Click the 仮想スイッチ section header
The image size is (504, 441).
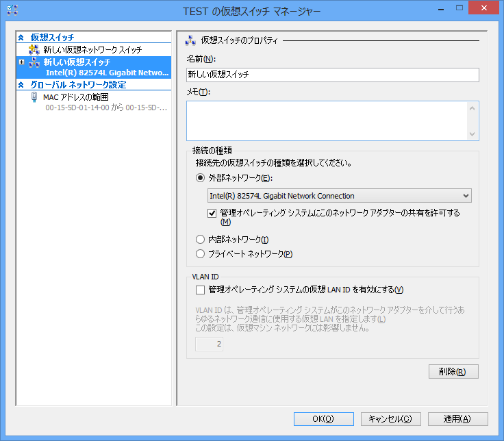[52, 38]
